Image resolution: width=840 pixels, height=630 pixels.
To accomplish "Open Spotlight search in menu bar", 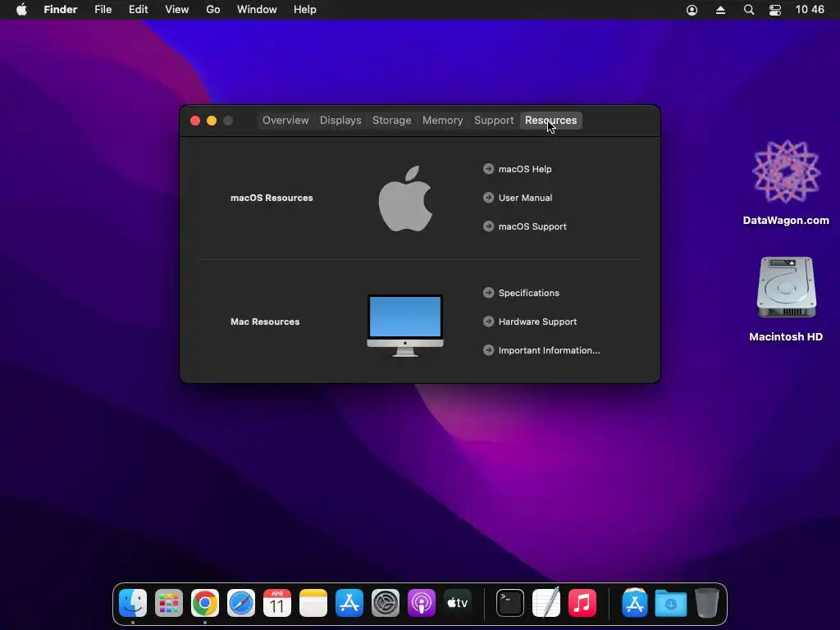I will pos(749,10).
